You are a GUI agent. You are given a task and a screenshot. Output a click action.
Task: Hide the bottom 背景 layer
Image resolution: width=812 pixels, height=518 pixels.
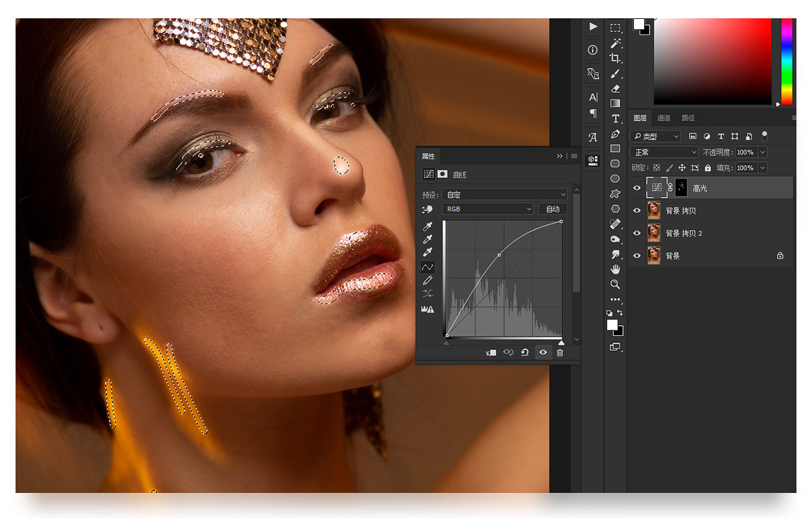[637, 256]
